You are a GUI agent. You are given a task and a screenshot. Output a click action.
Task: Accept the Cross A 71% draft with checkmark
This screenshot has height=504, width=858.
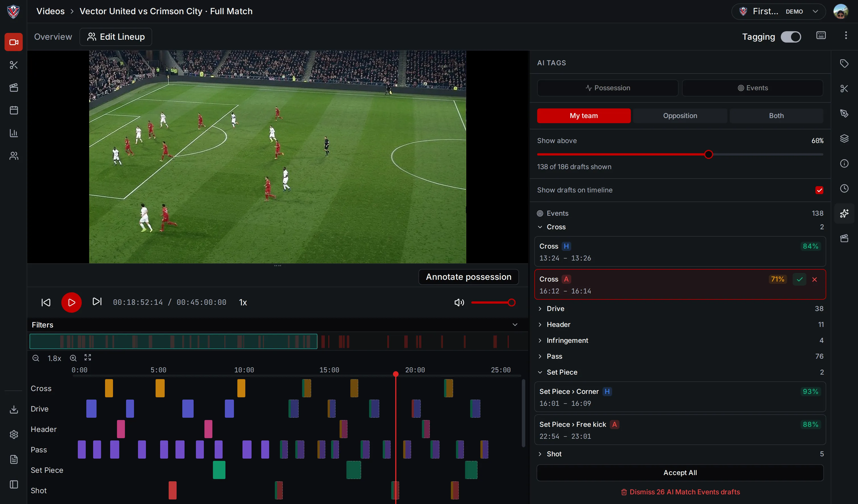click(x=800, y=280)
